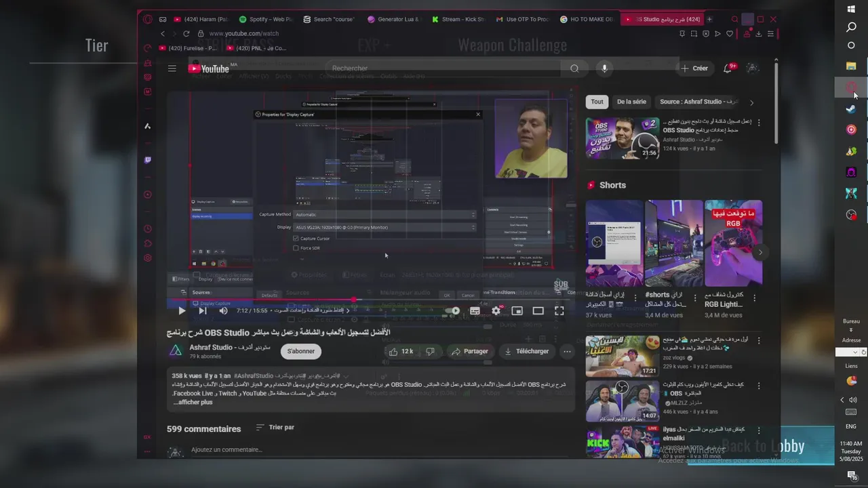The image size is (868, 488).
Task: Switch to the Use OTP To Proceed Gmail tab
Action: coord(521,19)
